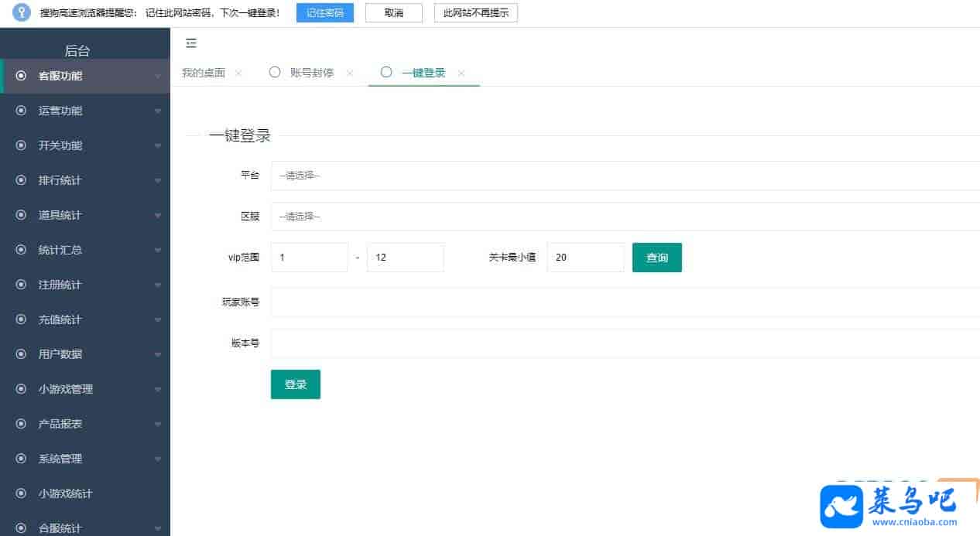Close the 我的桌面 tab

tap(238, 73)
